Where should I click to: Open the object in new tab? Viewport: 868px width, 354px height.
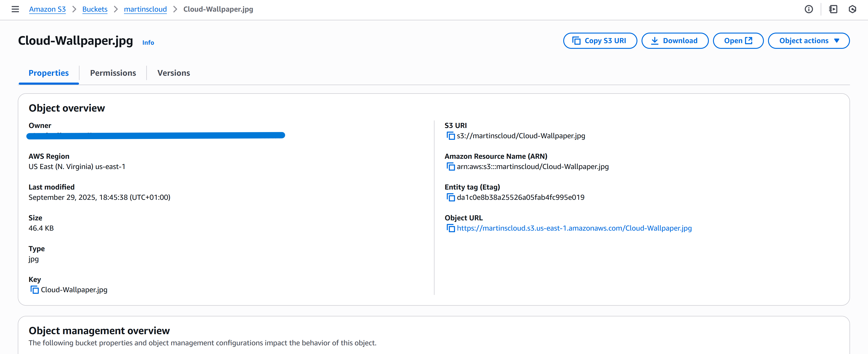click(738, 41)
